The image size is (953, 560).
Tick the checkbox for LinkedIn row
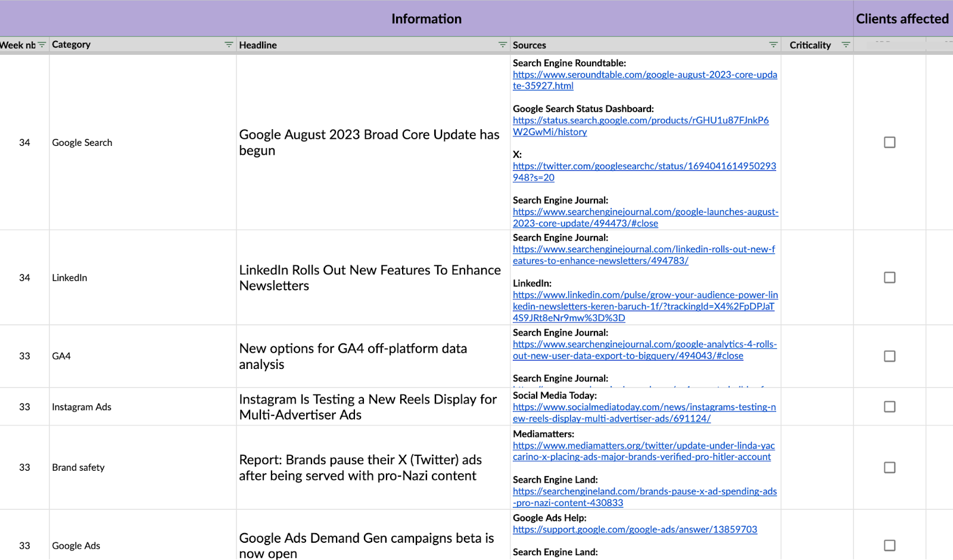point(889,277)
